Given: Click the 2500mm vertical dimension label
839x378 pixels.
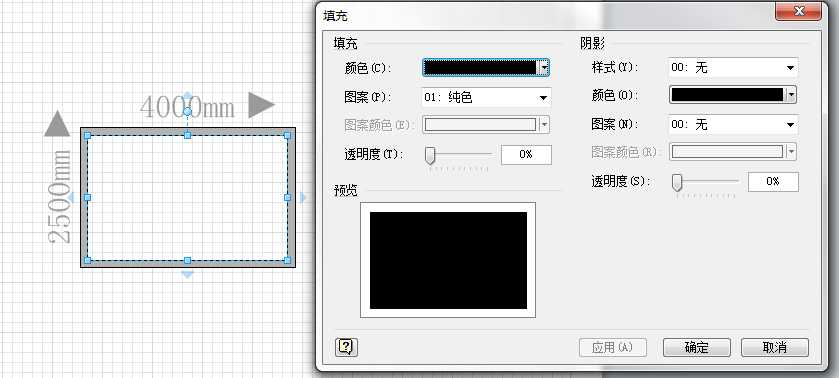Looking at the screenshot, I should (x=60, y=196).
